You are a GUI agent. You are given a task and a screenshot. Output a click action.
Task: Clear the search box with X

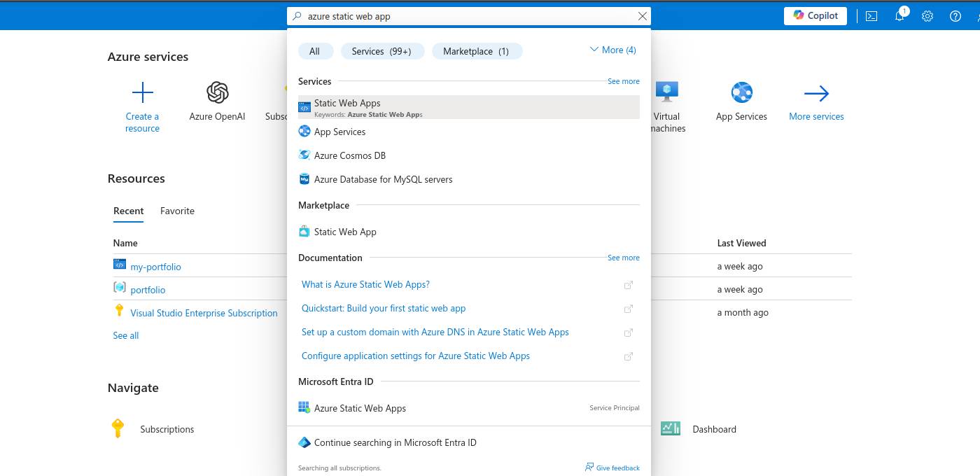point(643,16)
